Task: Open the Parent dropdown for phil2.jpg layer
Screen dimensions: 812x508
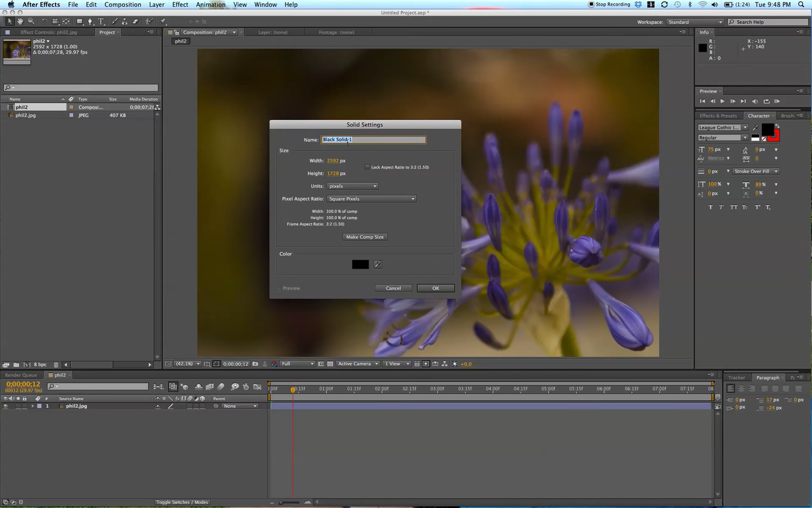Action: tap(239, 406)
